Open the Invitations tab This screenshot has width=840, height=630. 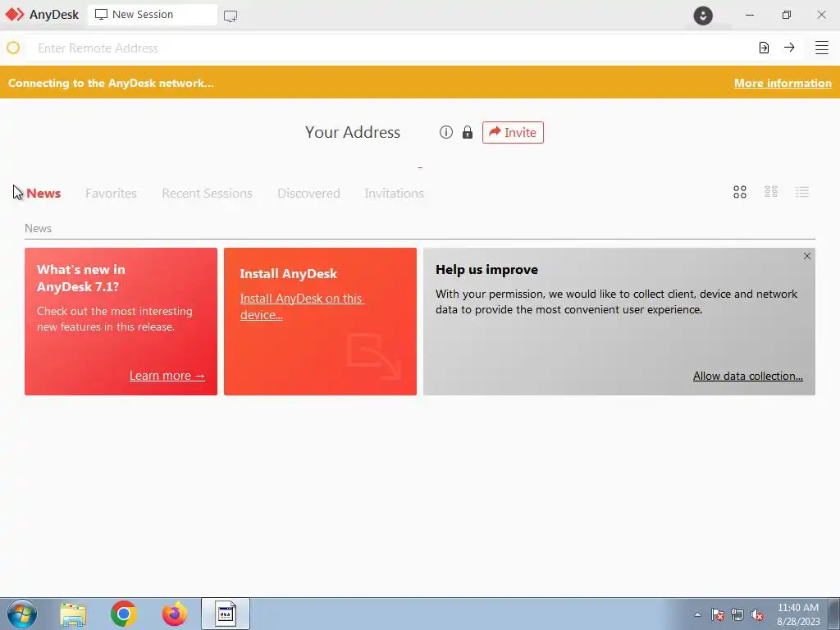point(394,194)
